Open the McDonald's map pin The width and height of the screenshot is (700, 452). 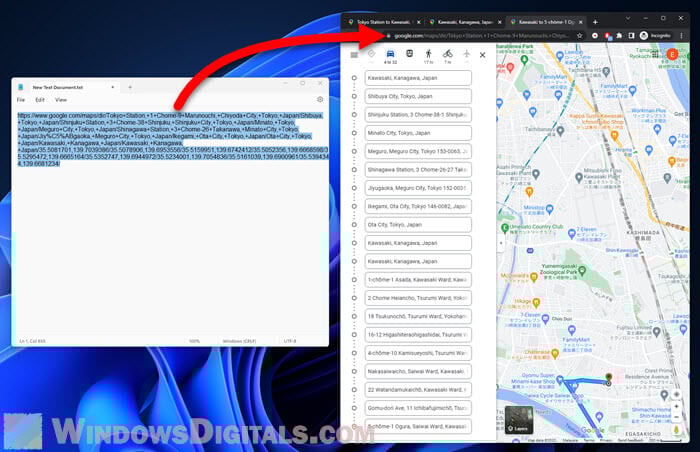point(534,277)
